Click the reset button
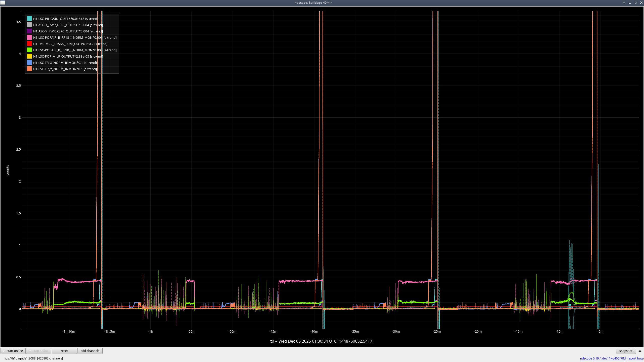The height and width of the screenshot is (362, 644). [64, 351]
